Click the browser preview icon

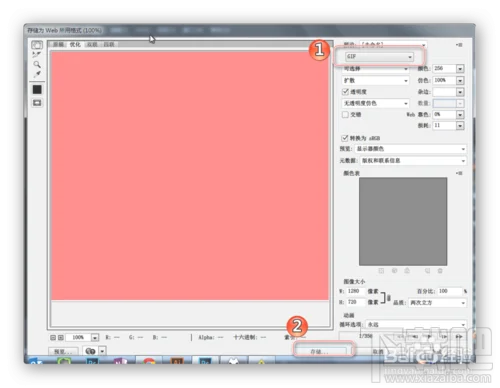point(90,351)
